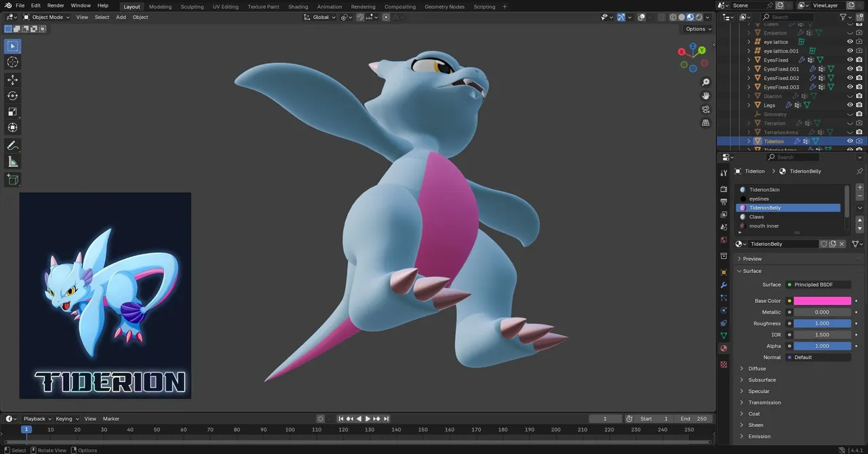This screenshot has width=868, height=454.
Task: Add a new material slot with plus
Action: (860, 188)
